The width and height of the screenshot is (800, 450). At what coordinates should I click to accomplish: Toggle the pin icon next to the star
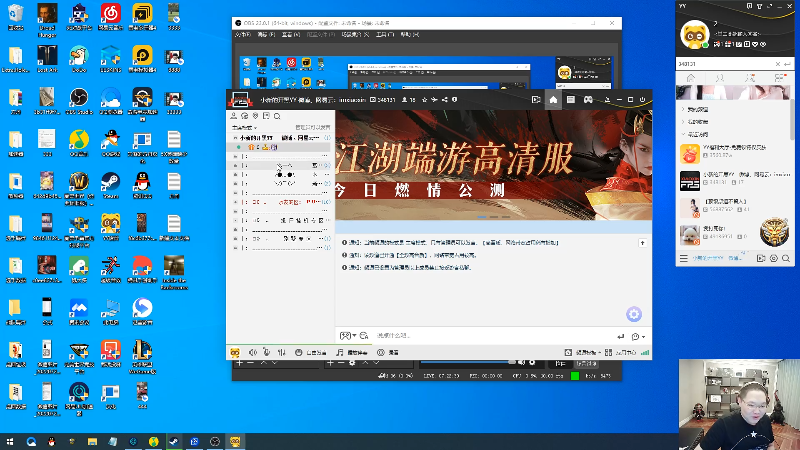coord(434,100)
